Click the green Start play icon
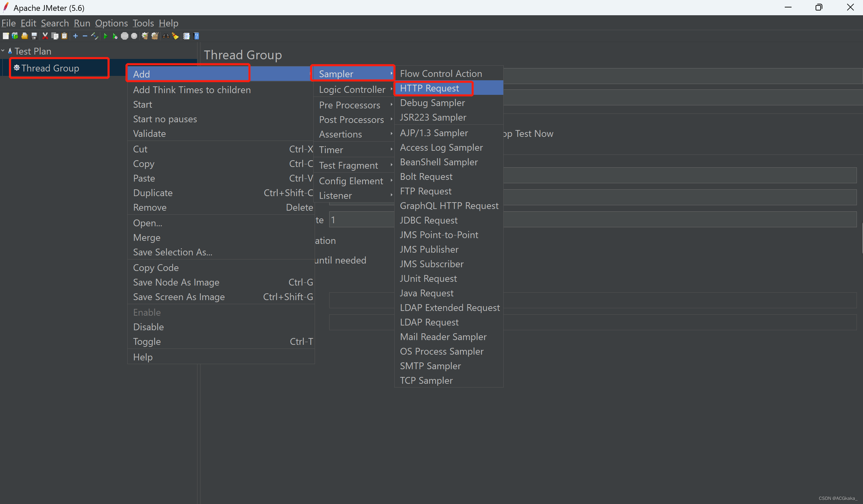 (105, 36)
